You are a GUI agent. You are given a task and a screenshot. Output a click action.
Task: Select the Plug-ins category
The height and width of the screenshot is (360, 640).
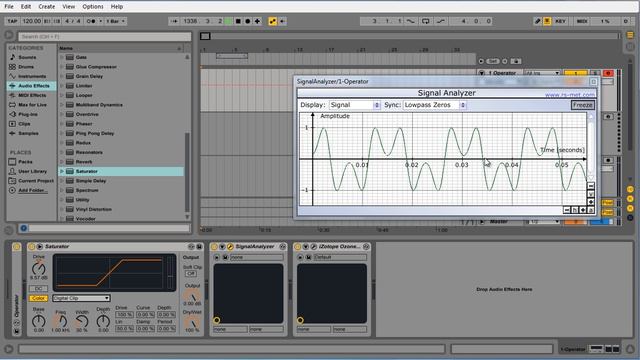click(x=28, y=114)
